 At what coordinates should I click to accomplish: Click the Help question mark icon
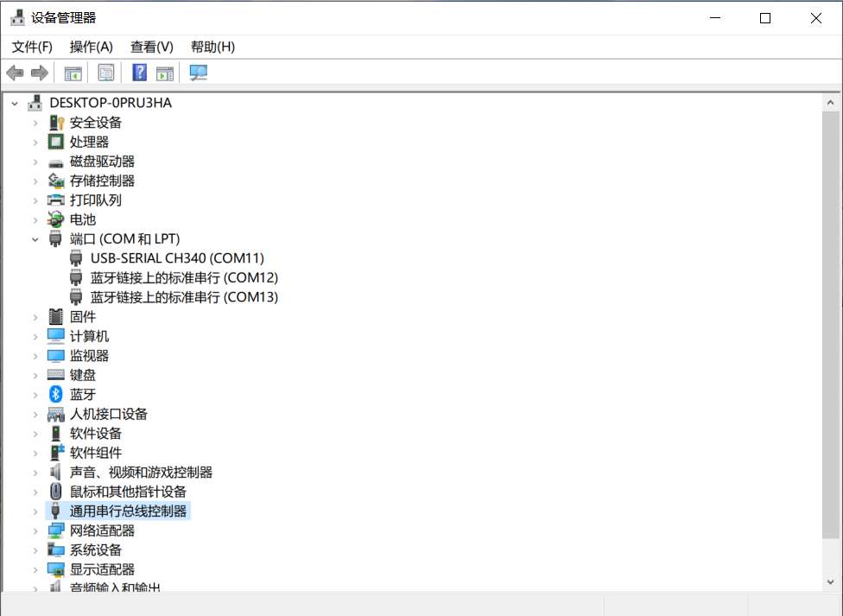coord(139,73)
